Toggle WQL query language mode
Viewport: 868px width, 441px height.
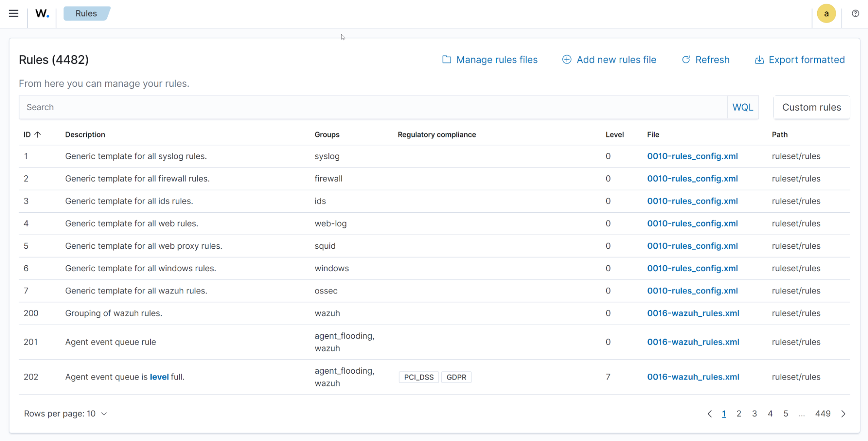[x=743, y=107]
